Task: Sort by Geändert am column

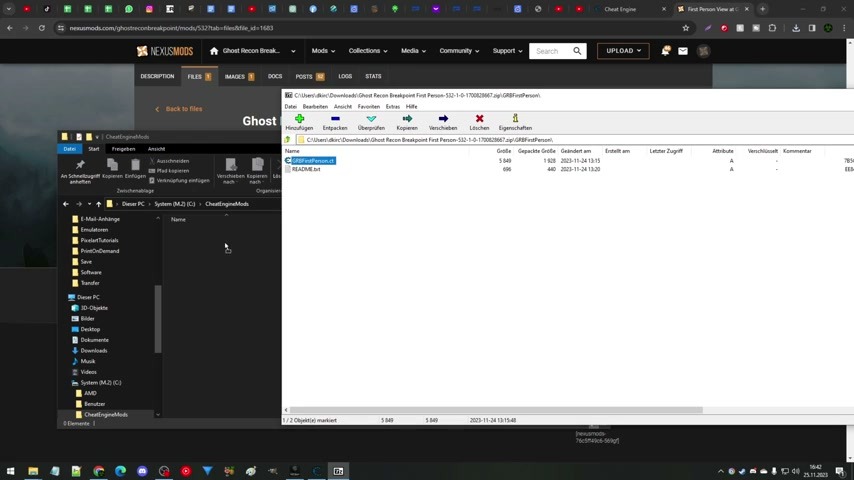Action: (x=575, y=151)
